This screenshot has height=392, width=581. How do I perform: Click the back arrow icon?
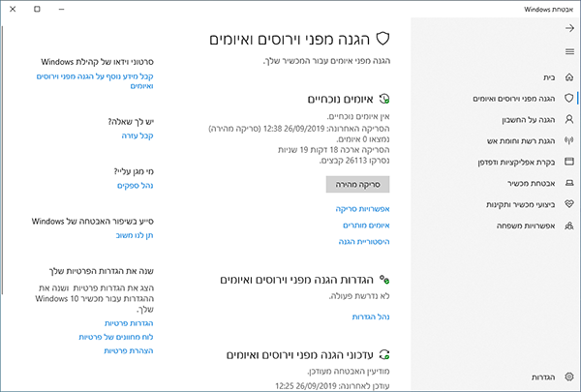pos(569,28)
